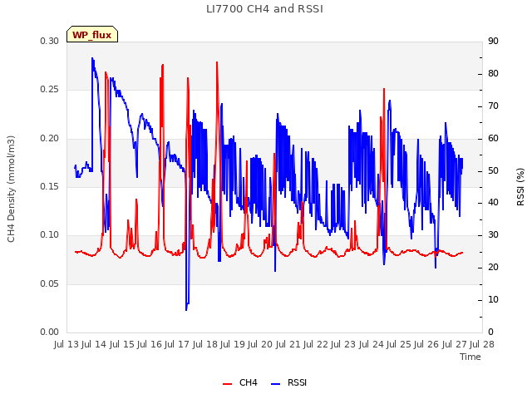Click the Jul 18 x-axis tick label
Viewport: 532px width, 399px height.
pos(205,344)
